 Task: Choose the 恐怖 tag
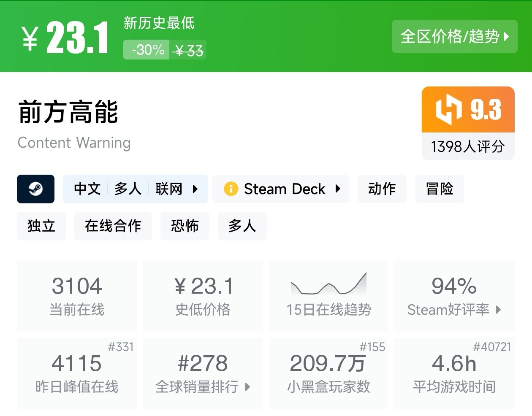(x=185, y=226)
